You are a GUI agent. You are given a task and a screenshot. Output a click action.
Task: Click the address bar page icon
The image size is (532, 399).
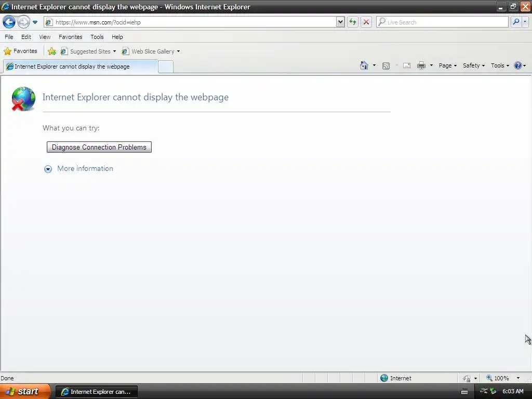49,22
